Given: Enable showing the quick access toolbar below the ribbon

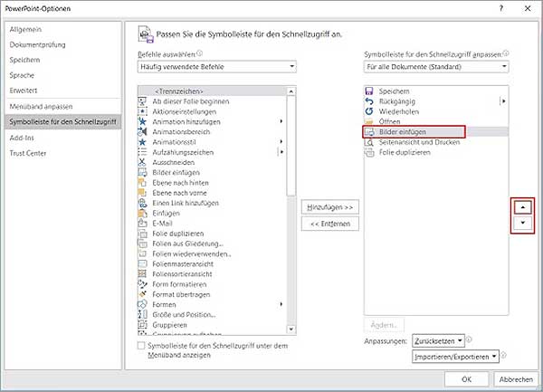Looking at the screenshot, I should 141,346.
